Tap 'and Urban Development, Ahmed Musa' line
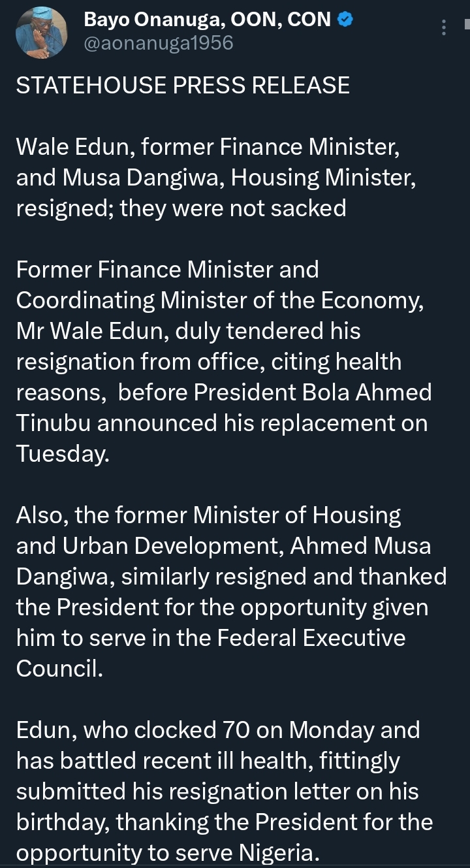This screenshot has height=868, width=470. (x=224, y=546)
